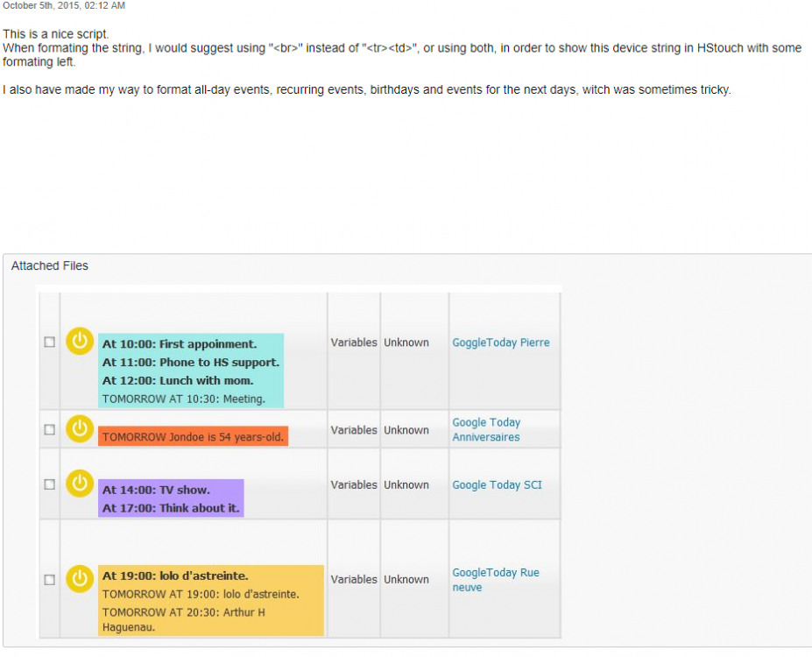
Task: Check the box for the Google Today Anniversaires row
Action: coord(50,430)
